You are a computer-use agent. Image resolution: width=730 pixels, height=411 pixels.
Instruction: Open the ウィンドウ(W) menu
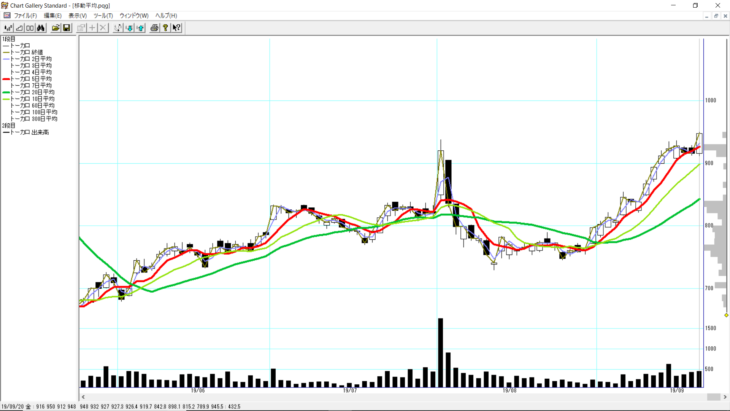(134, 16)
